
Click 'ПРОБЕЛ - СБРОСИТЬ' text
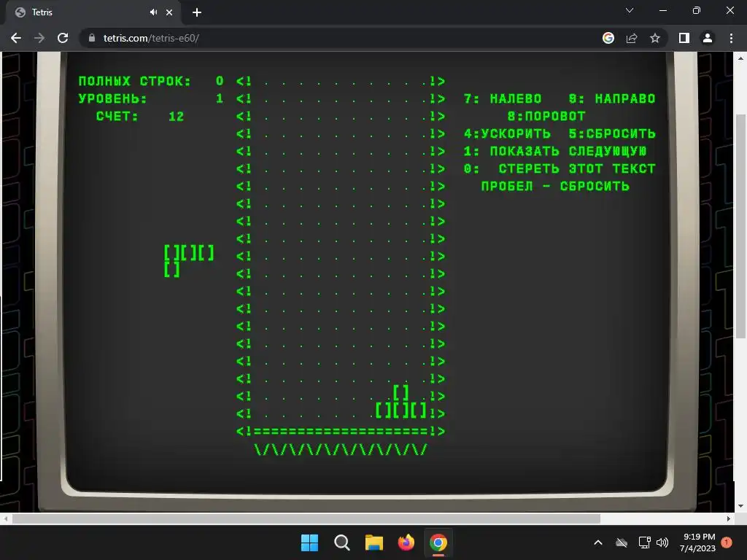pos(555,186)
